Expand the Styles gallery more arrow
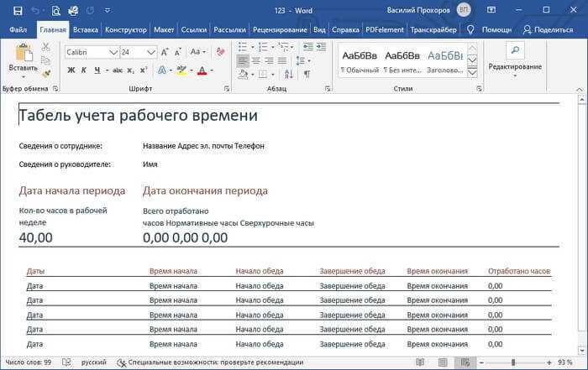This screenshot has height=370, width=588. click(472, 73)
